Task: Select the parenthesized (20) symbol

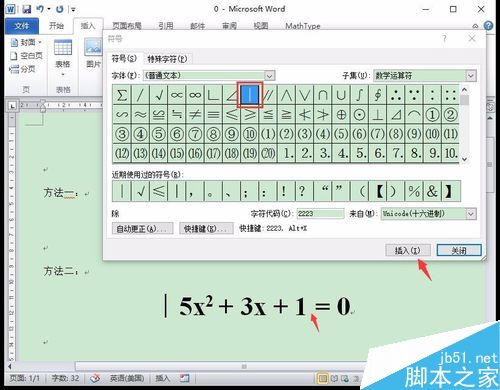Action: (268, 153)
